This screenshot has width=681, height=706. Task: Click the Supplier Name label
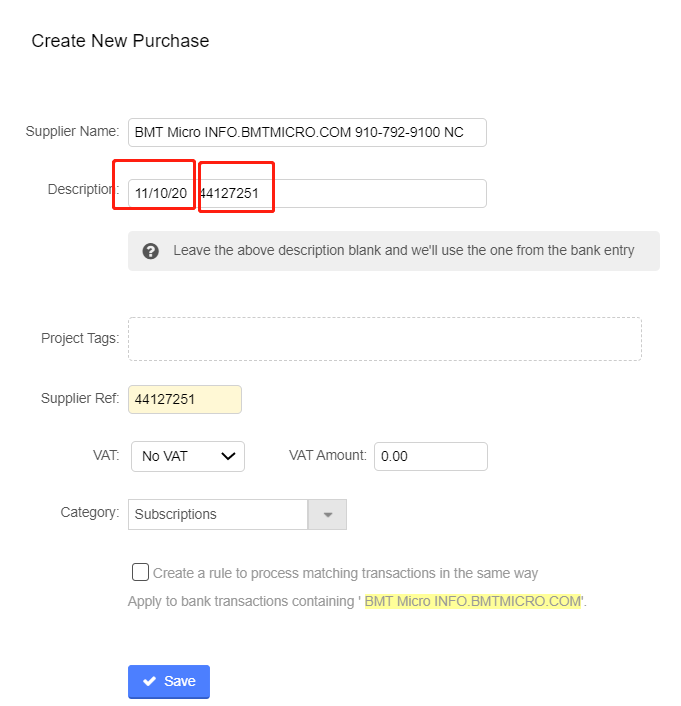click(x=72, y=132)
